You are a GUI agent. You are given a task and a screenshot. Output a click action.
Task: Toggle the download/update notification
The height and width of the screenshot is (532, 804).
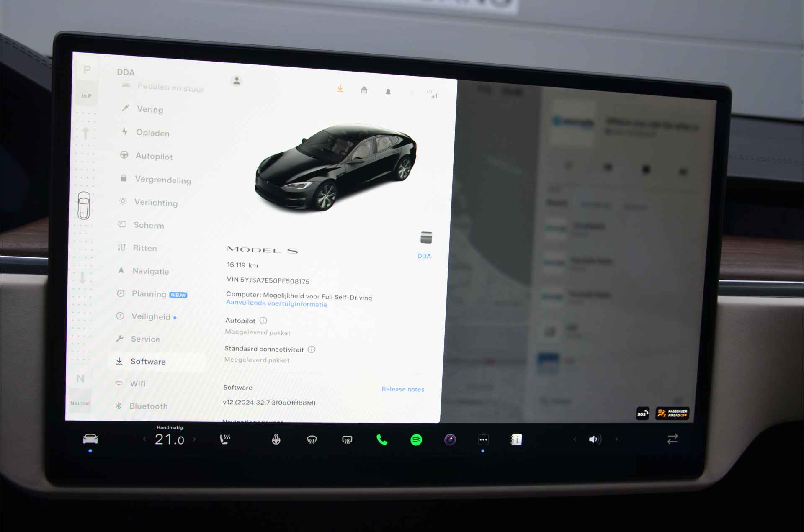(338, 90)
